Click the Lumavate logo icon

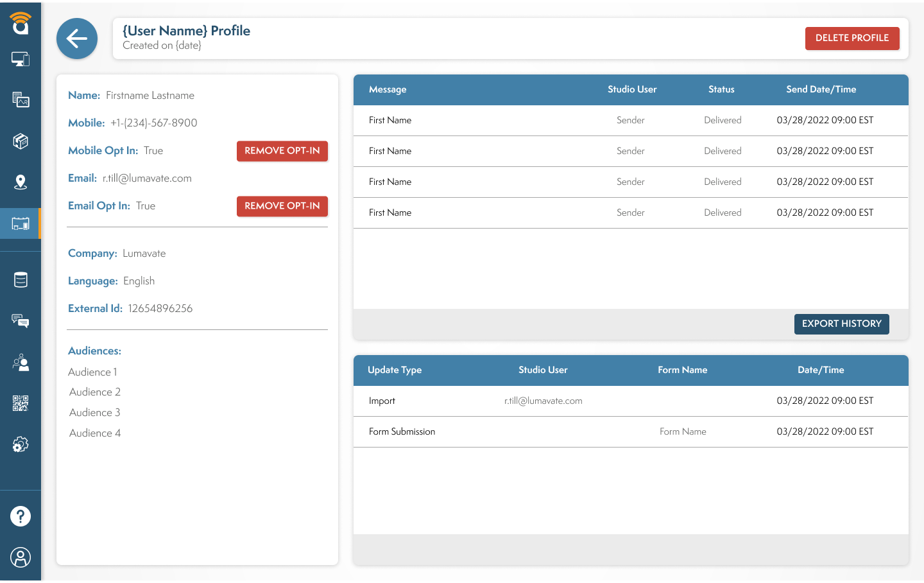[21, 23]
